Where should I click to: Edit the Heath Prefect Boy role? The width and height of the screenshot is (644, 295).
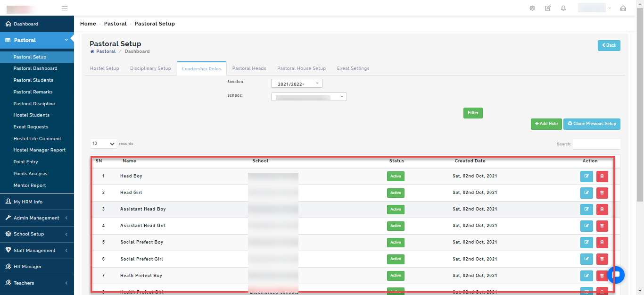[586, 276]
